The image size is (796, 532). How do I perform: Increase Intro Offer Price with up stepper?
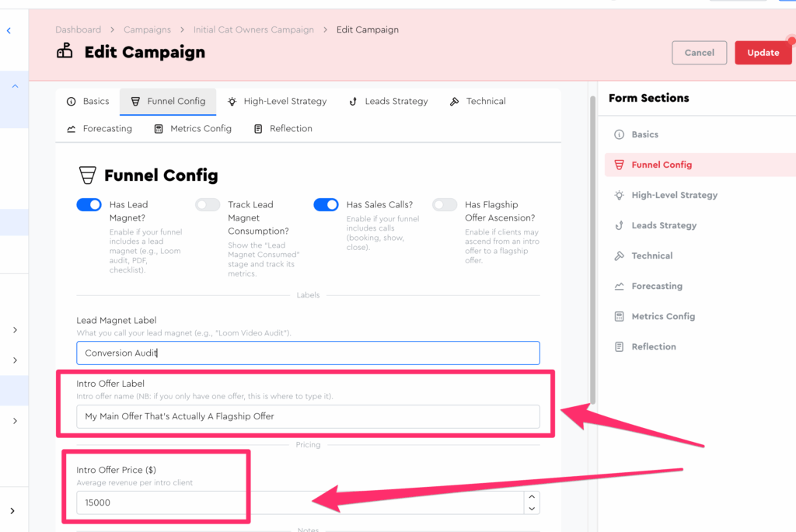click(x=532, y=497)
